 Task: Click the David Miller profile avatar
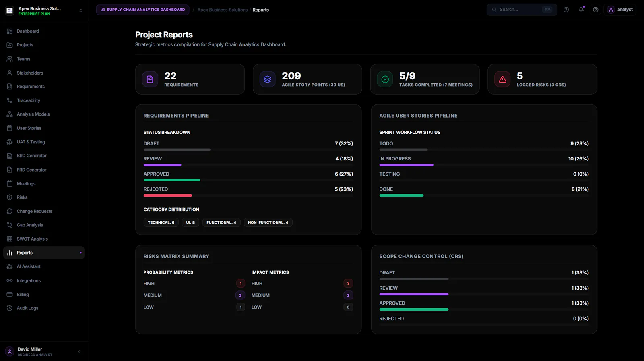[10, 352]
